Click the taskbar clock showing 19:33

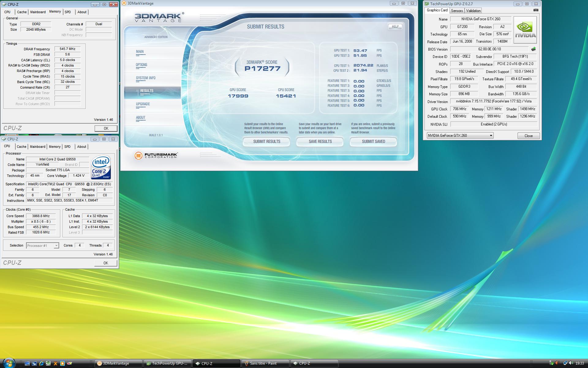[x=579, y=363]
